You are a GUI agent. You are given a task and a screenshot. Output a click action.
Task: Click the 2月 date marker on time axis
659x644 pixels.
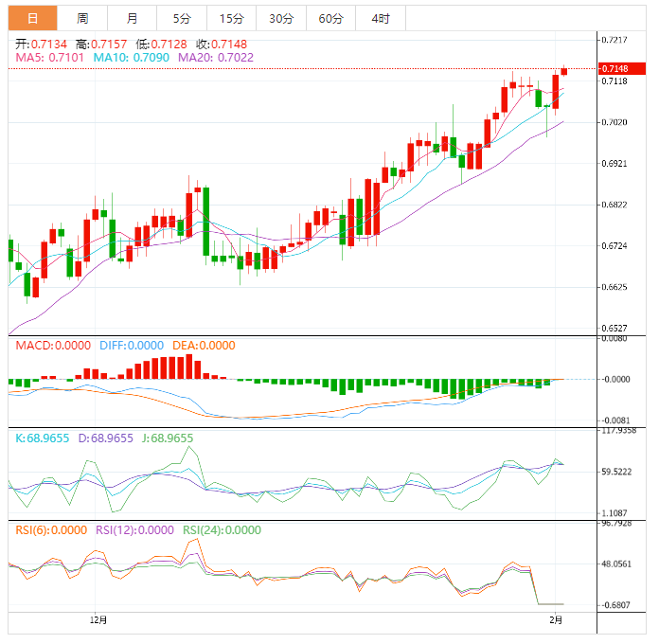point(557,620)
